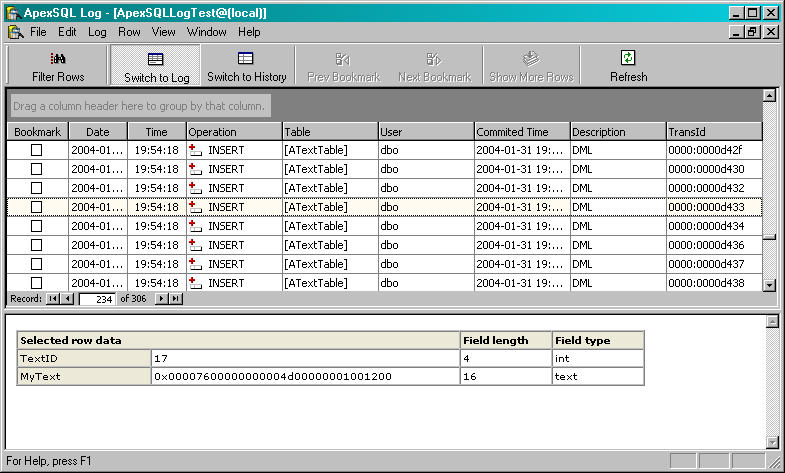This screenshot has height=473, width=785.
Task: Bookmark row with TransId 0000:0000d42f
Action: click(x=37, y=150)
